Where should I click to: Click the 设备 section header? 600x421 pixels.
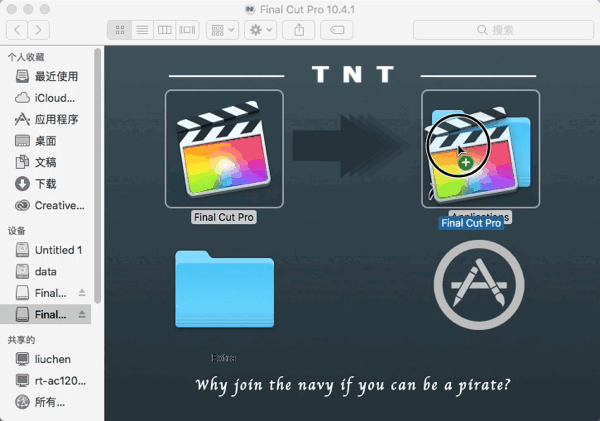[17, 231]
